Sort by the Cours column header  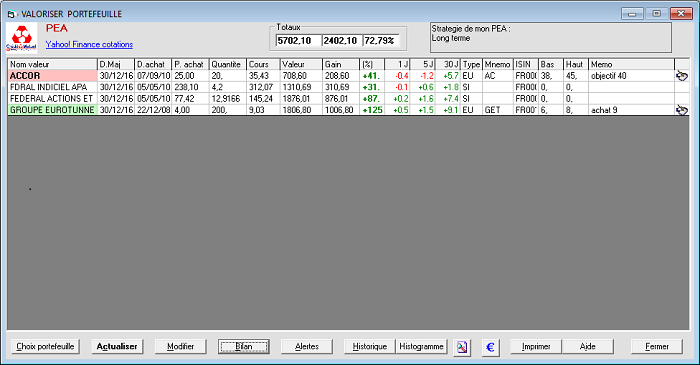[263, 64]
